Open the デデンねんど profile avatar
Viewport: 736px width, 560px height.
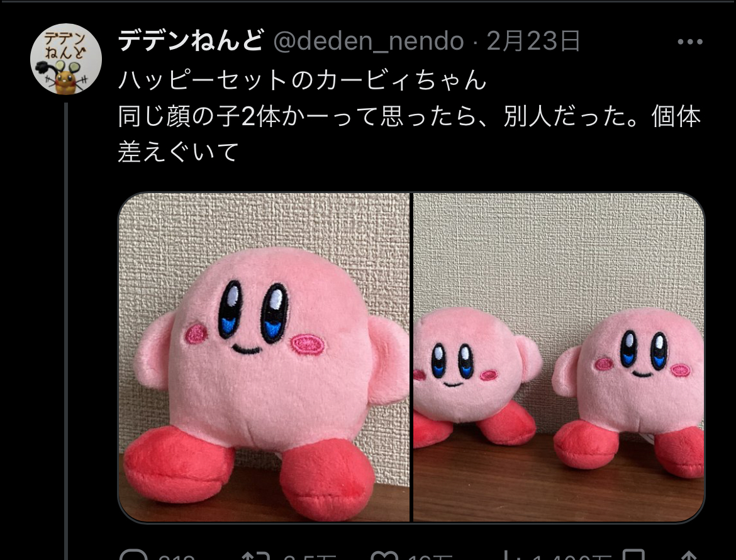click(65, 59)
